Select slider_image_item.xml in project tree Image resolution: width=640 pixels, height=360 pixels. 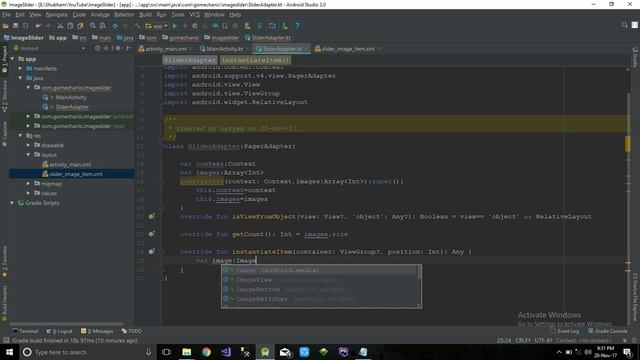[x=76, y=174]
